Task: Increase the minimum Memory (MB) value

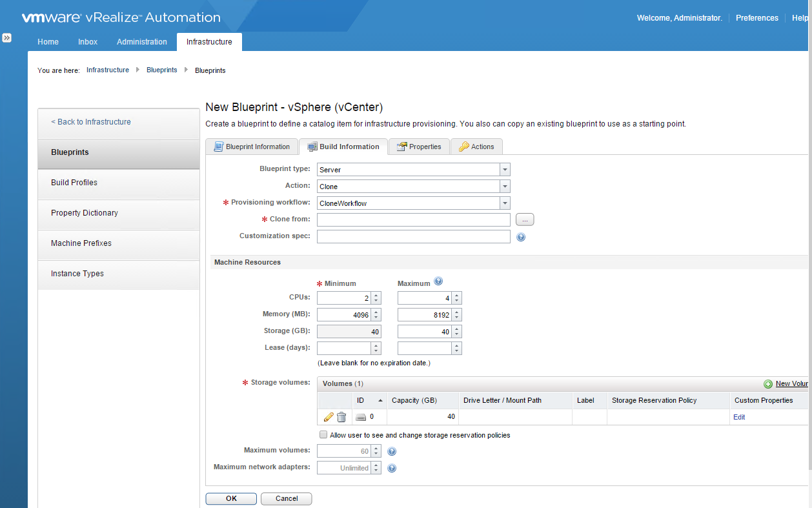Action: coord(376,312)
